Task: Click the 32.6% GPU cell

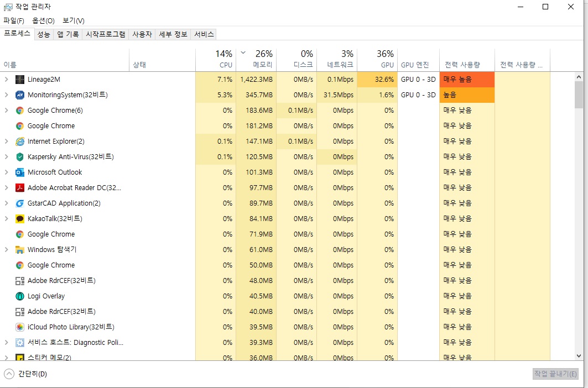Action: 377,80
